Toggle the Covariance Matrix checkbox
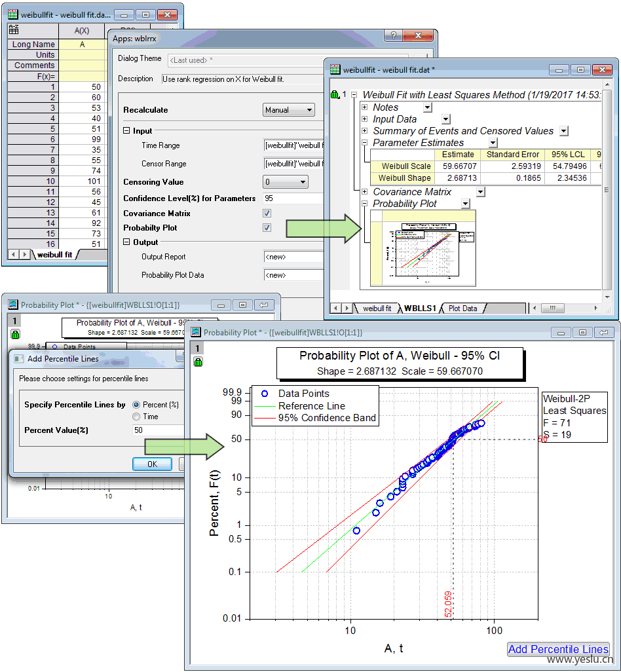Viewport: 621px width, 672px height. coord(267,214)
